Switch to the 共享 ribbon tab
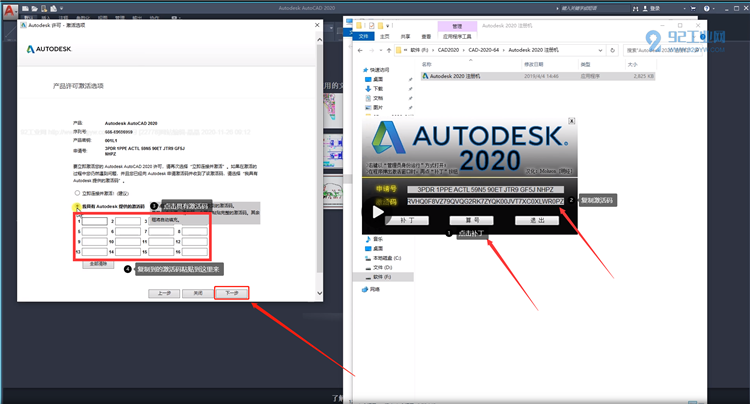Viewport: 750px width, 404px height. click(406, 36)
